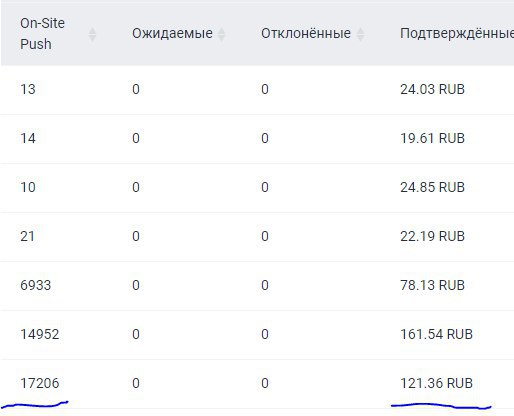This screenshot has width=514, height=416.
Task: Click the 22.19 RUB confirmed amount
Action: tap(432, 236)
